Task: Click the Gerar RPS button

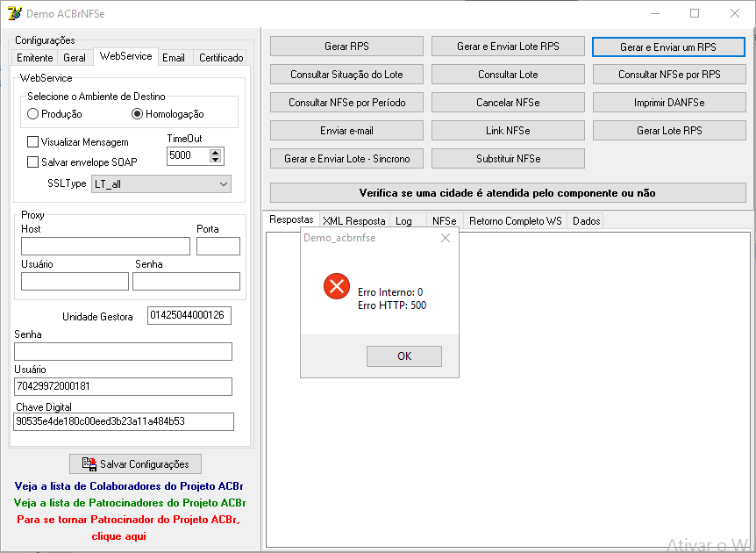Action: pos(346,47)
